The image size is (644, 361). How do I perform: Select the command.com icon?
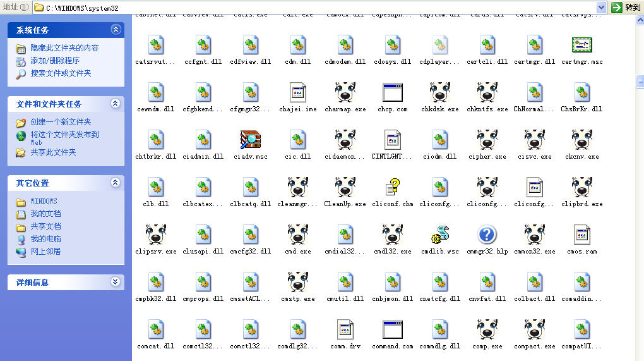tap(393, 329)
